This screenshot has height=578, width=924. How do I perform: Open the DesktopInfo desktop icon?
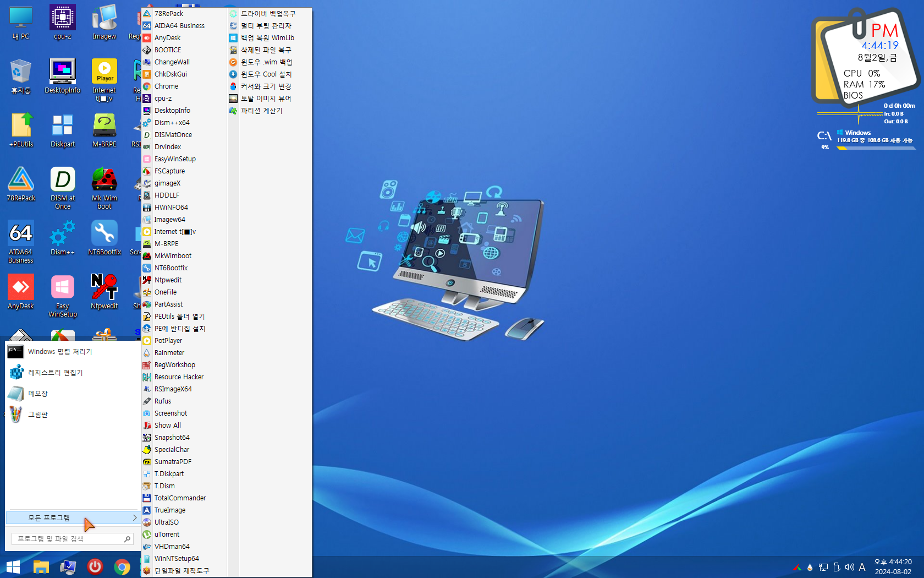pos(63,77)
